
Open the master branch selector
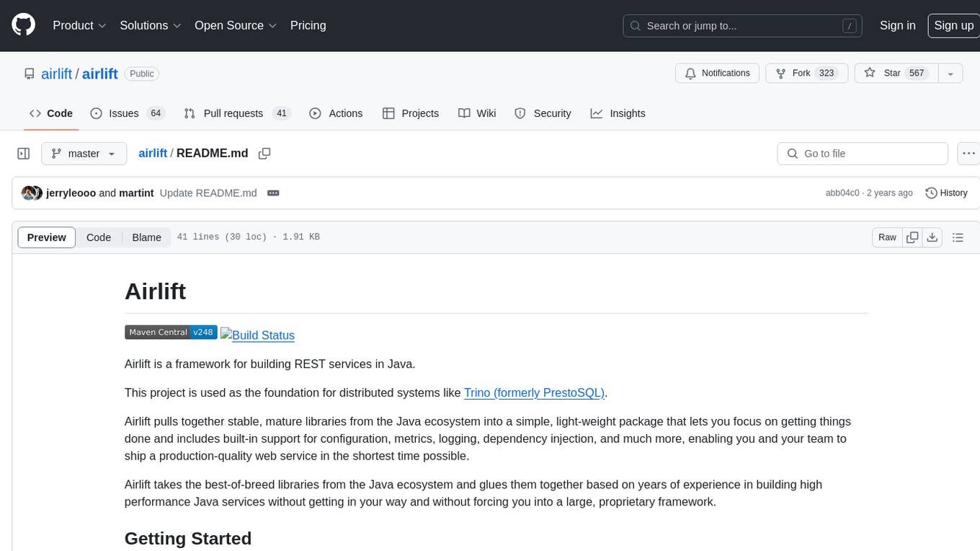point(84,154)
